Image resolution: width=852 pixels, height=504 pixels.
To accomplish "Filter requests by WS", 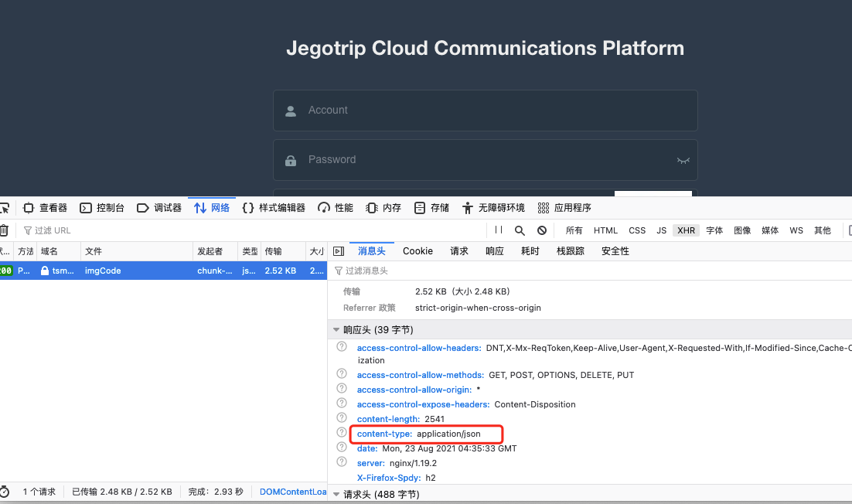I will click(x=796, y=230).
